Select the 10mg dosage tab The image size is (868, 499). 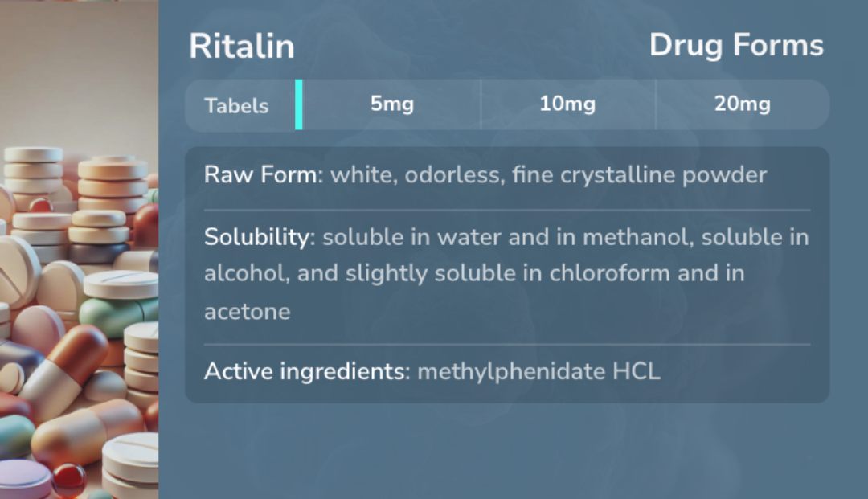tap(568, 104)
